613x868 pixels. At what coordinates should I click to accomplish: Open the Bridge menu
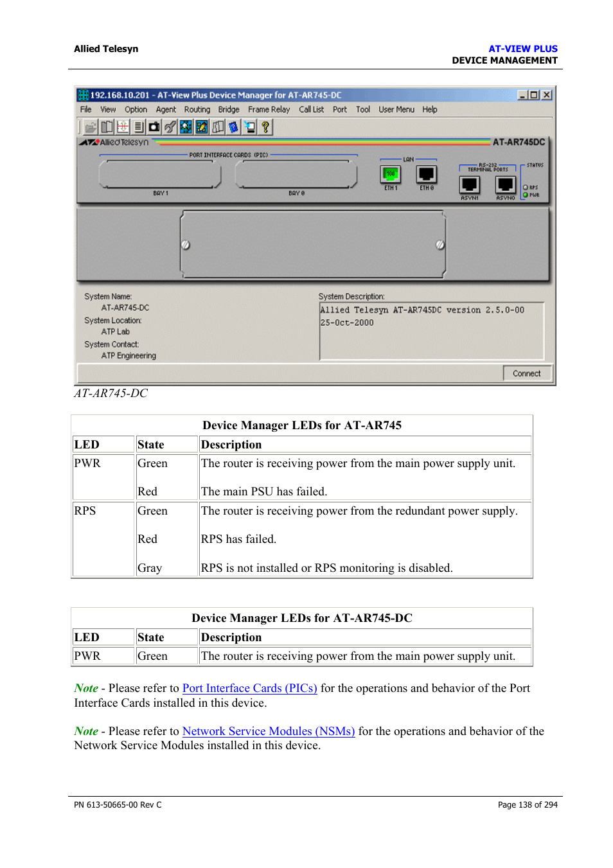click(229, 110)
